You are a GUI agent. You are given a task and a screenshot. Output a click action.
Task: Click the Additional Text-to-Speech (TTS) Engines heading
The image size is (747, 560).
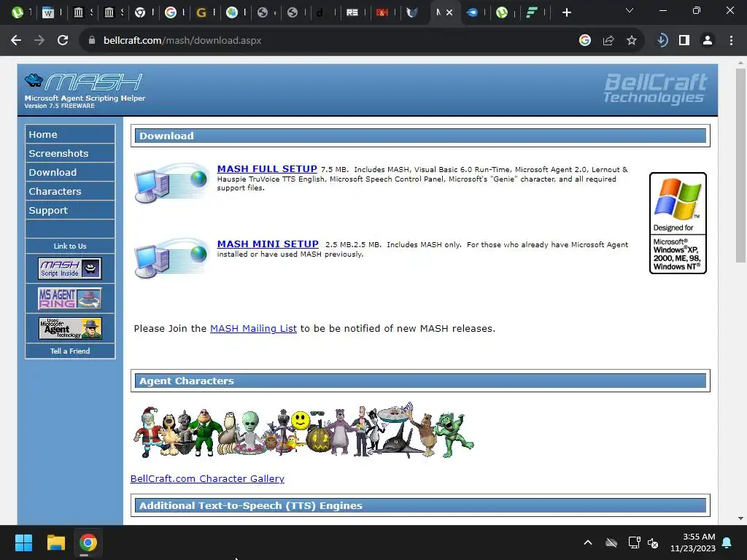click(x=420, y=506)
